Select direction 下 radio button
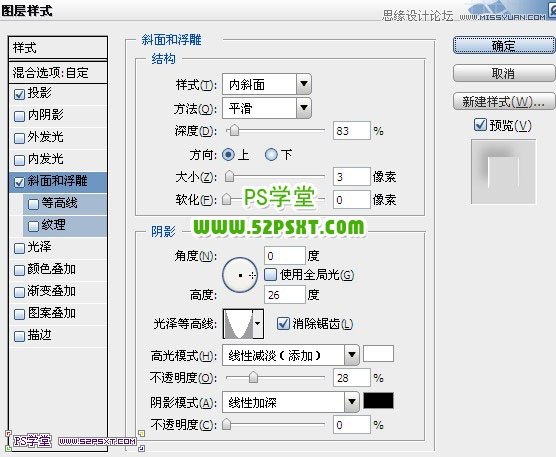The width and height of the screenshot is (556, 457). tap(271, 155)
